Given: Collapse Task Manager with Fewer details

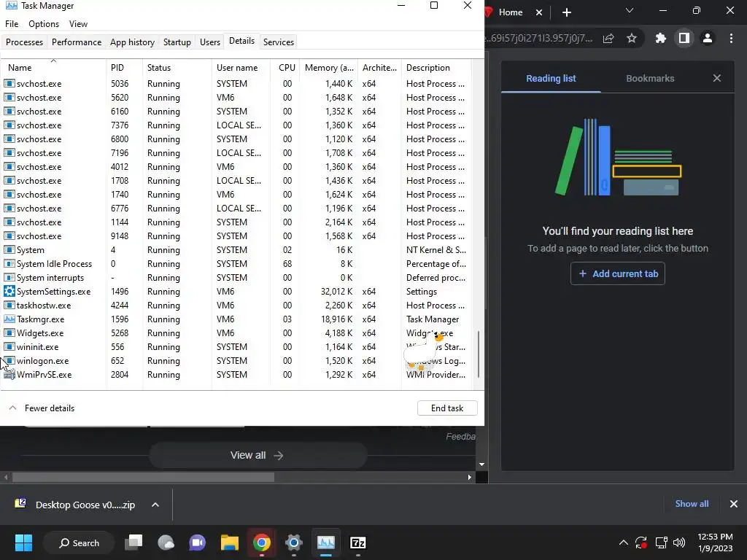Looking at the screenshot, I should click(42, 408).
